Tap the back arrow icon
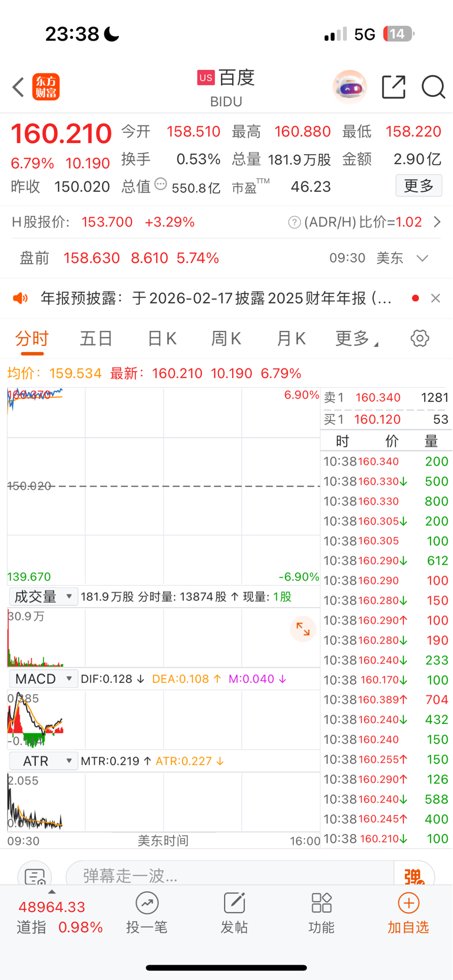 tap(18, 87)
